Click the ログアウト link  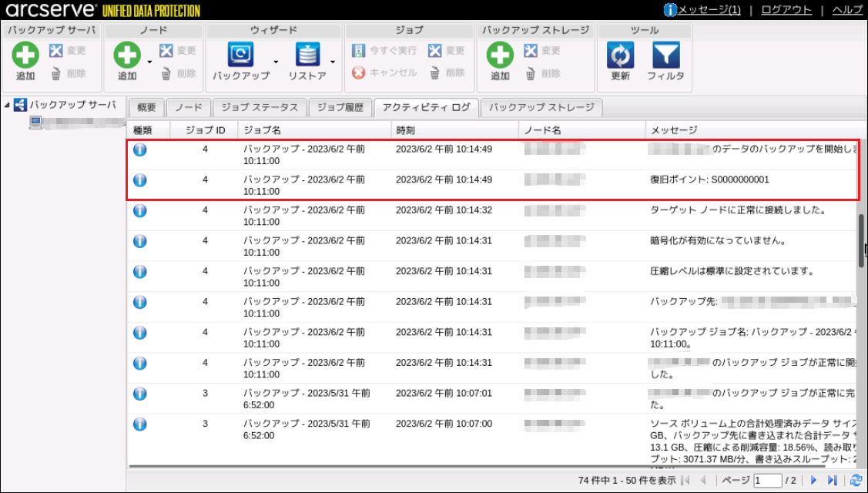click(x=786, y=10)
